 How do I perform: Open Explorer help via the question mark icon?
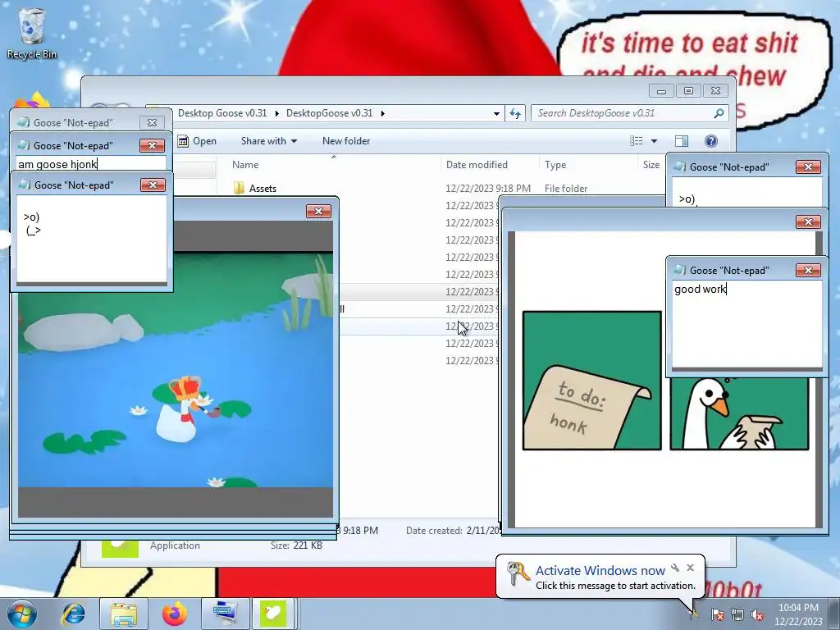pos(711,141)
